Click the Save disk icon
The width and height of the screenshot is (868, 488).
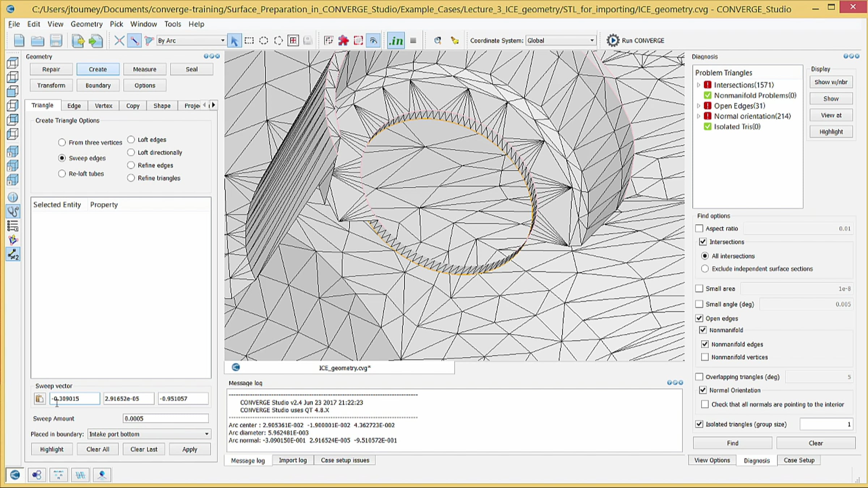click(56, 40)
